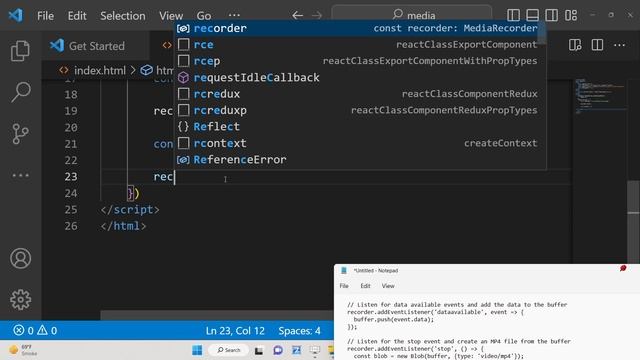Click the html element breadcrumb
The image size is (640, 360).
coord(158,70)
